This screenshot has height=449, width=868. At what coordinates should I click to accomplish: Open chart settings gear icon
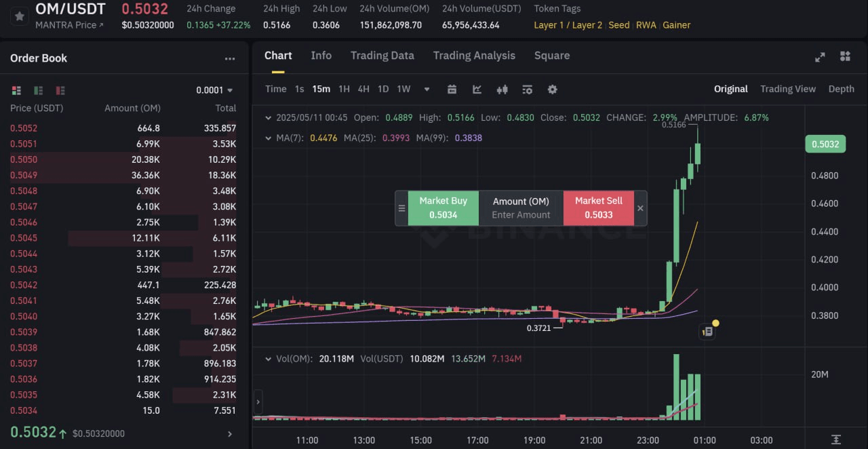tap(553, 90)
